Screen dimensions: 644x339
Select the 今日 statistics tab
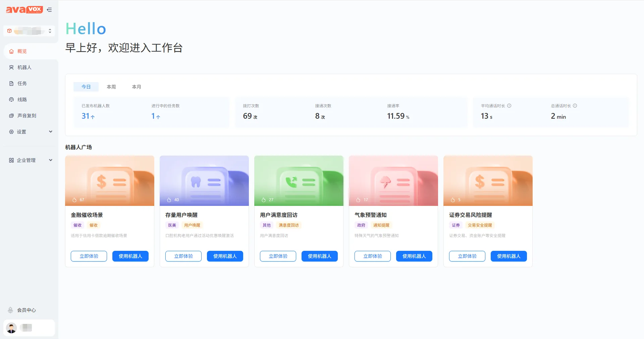click(86, 87)
